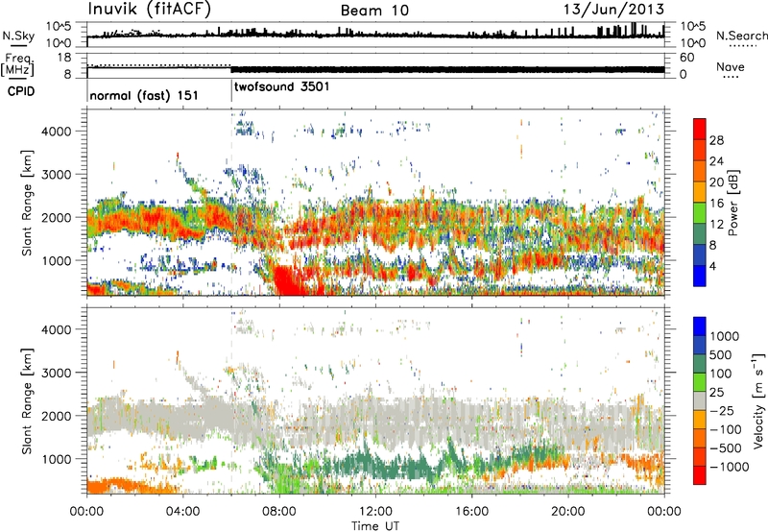
Task: Click the intense red power patch near 08:00
Action: [x=288, y=280]
